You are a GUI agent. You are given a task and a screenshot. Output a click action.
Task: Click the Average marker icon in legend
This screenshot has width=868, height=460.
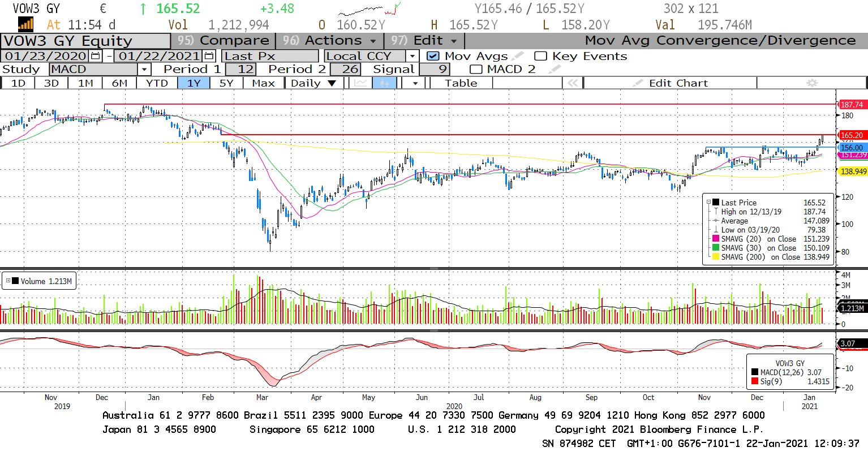[x=716, y=221]
